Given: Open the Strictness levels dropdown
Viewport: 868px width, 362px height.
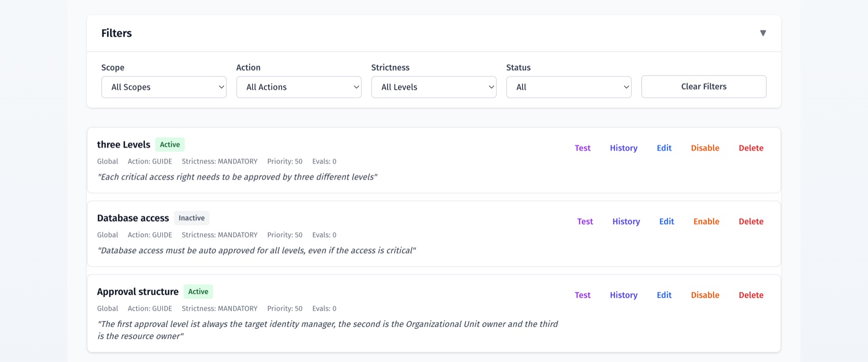Looking at the screenshot, I should coord(434,87).
